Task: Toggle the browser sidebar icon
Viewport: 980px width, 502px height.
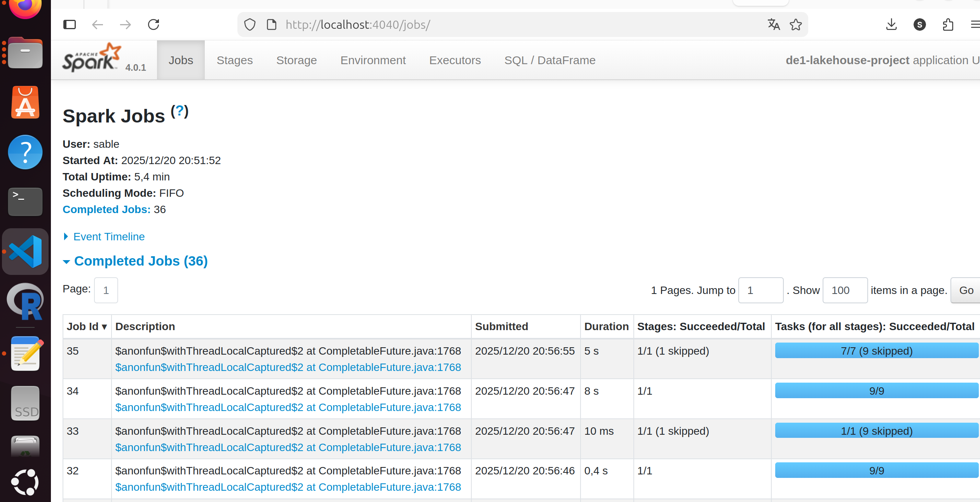Action: point(70,25)
